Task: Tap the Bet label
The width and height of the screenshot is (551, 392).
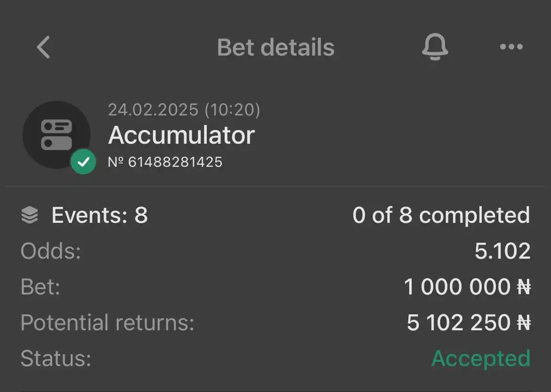Action: point(40,287)
